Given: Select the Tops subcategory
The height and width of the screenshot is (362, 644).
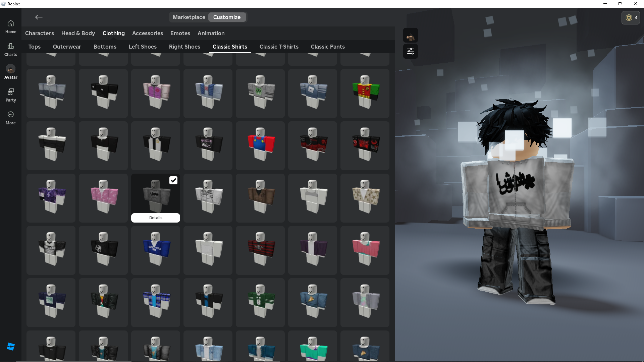Looking at the screenshot, I should pyautogui.click(x=35, y=47).
